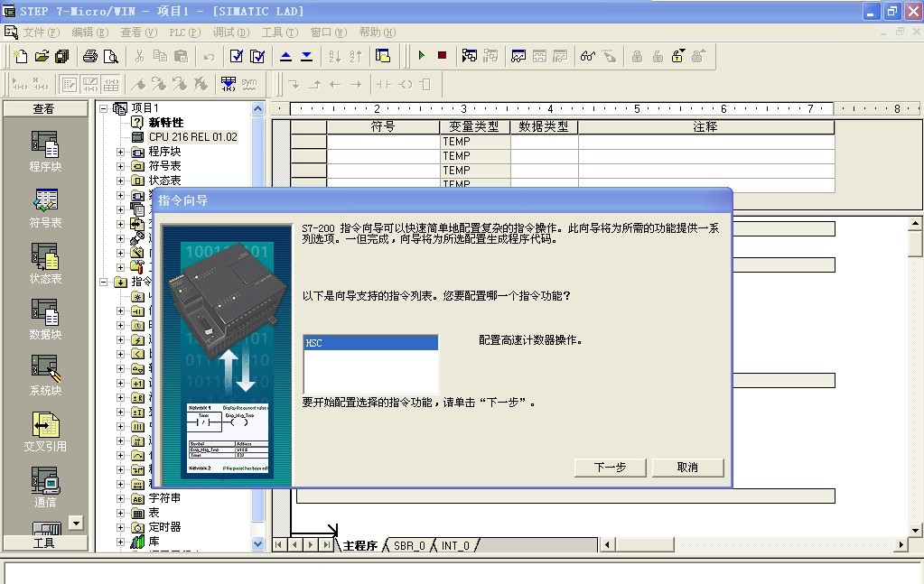This screenshot has height=584, width=924.
Task: Click the open project folder icon
Action: point(42,57)
